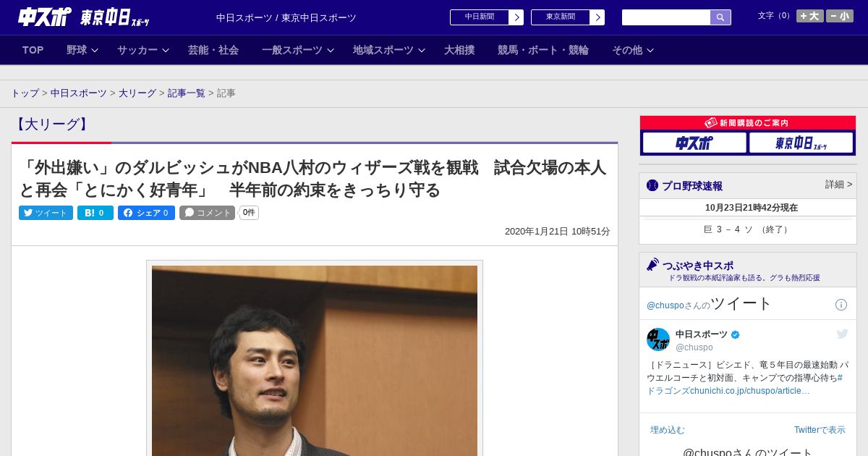Share article on Facebook シェア button

pos(146,213)
